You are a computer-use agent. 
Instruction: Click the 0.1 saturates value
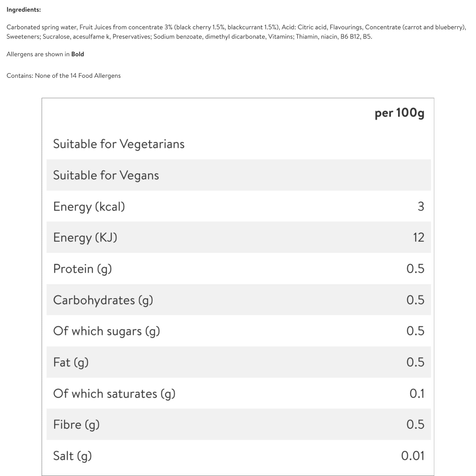[417, 394]
